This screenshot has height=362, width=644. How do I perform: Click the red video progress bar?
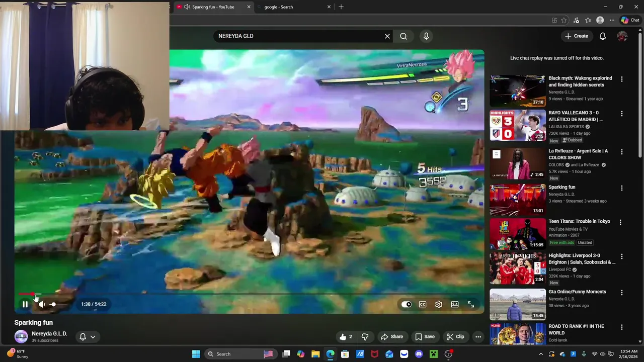tap(26, 294)
